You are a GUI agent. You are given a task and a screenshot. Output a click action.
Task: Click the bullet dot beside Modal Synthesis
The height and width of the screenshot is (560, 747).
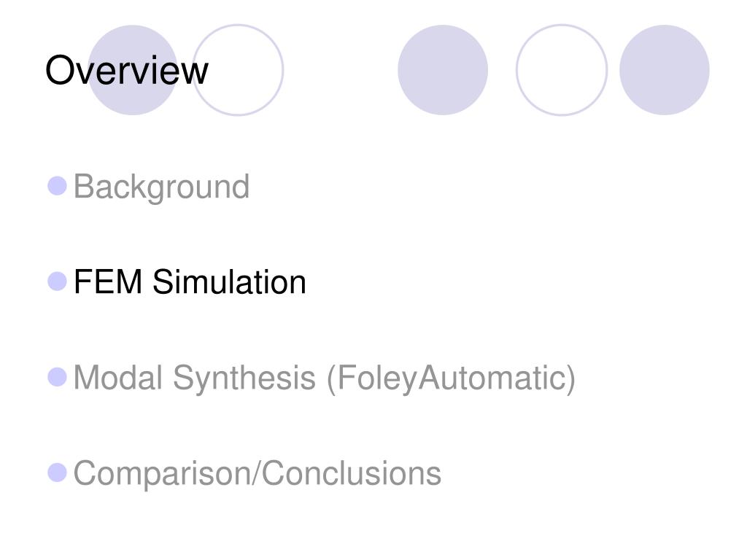coord(57,377)
